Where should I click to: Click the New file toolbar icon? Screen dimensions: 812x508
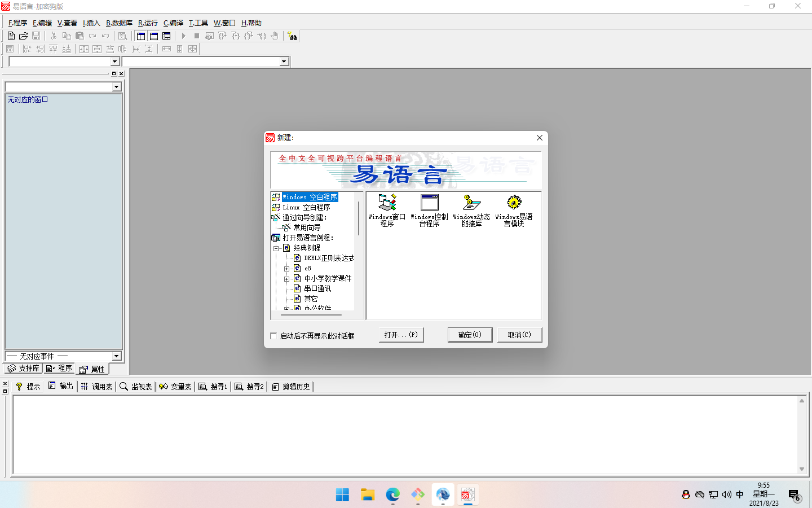pyautogui.click(x=11, y=36)
